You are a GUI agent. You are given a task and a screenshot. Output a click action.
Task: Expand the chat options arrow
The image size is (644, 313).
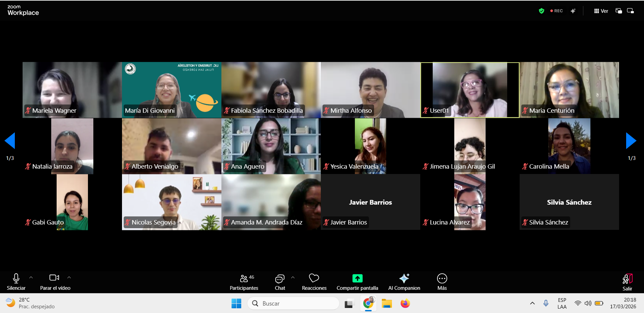[x=293, y=278]
